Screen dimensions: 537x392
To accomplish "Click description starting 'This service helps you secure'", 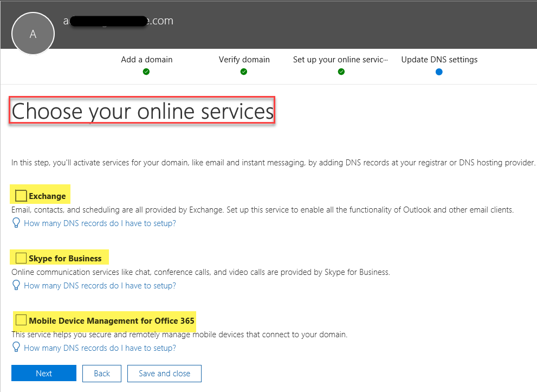I will [x=179, y=335].
